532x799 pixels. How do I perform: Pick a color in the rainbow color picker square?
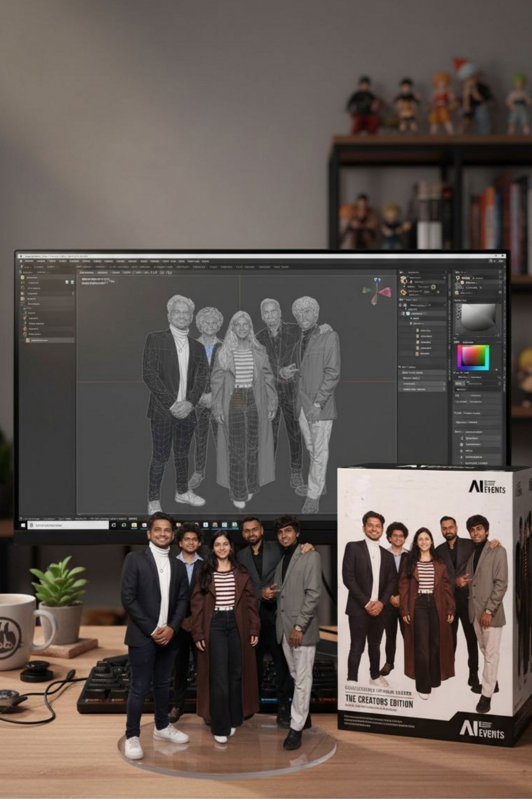pos(473,357)
